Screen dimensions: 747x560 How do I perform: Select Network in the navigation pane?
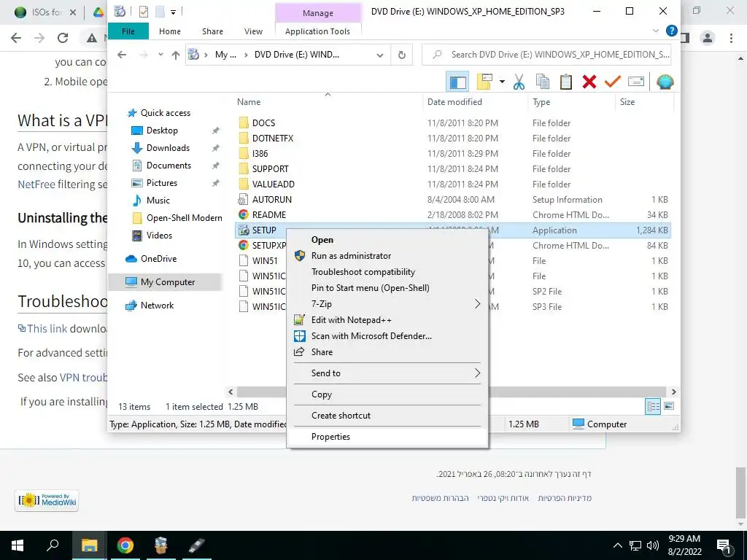click(157, 306)
